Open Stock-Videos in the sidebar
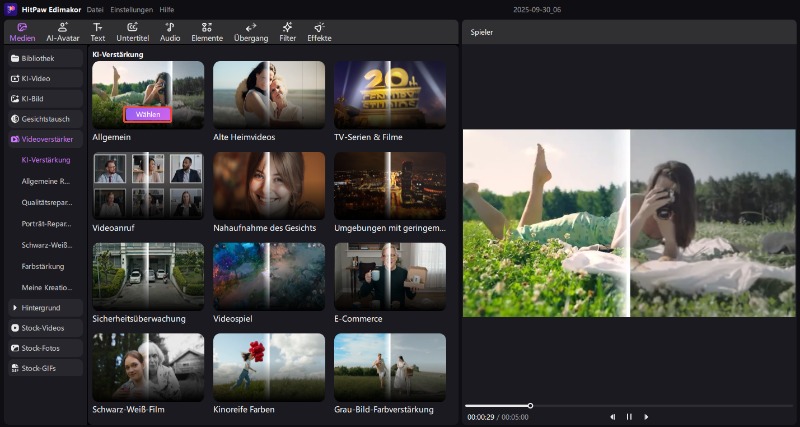800x427 pixels. 43,327
